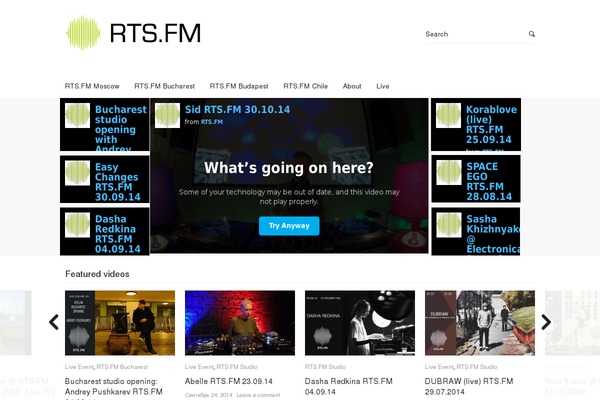Open the Live menu item
This screenshot has width=600, height=400.
[x=383, y=86]
